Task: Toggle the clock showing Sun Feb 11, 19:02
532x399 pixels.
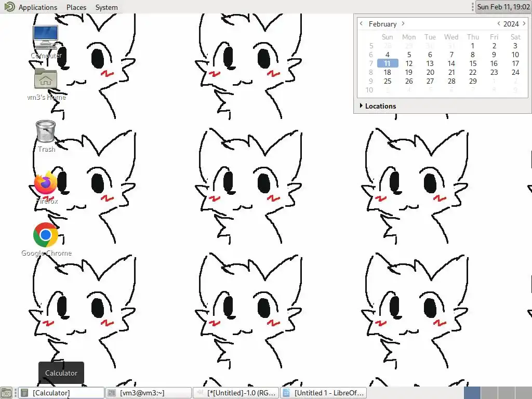Action: (x=503, y=7)
